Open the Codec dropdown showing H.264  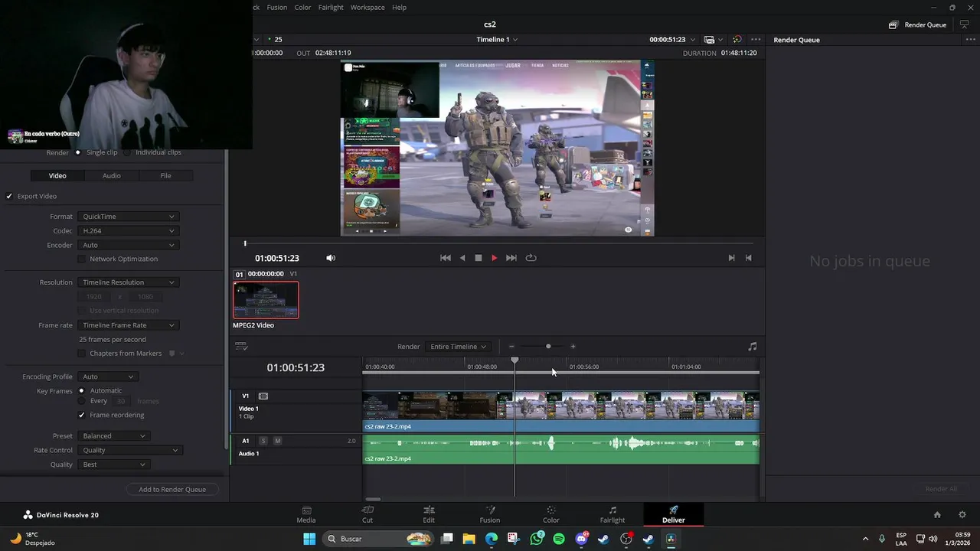click(128, 230)
